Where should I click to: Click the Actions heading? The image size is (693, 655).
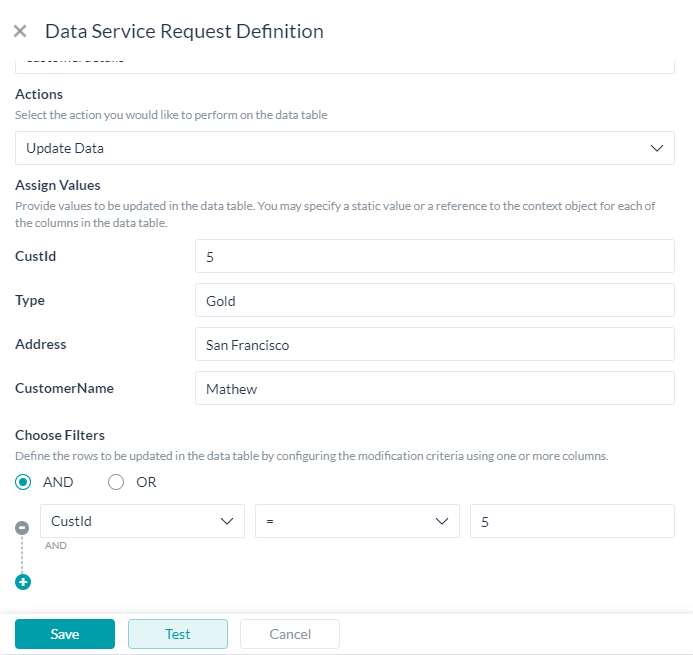[39, 94]
